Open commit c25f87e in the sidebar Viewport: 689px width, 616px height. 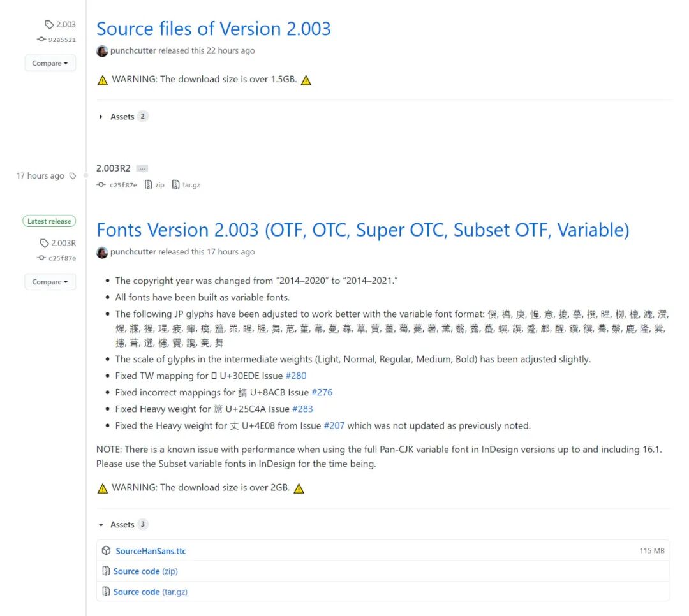click(62, 258)
